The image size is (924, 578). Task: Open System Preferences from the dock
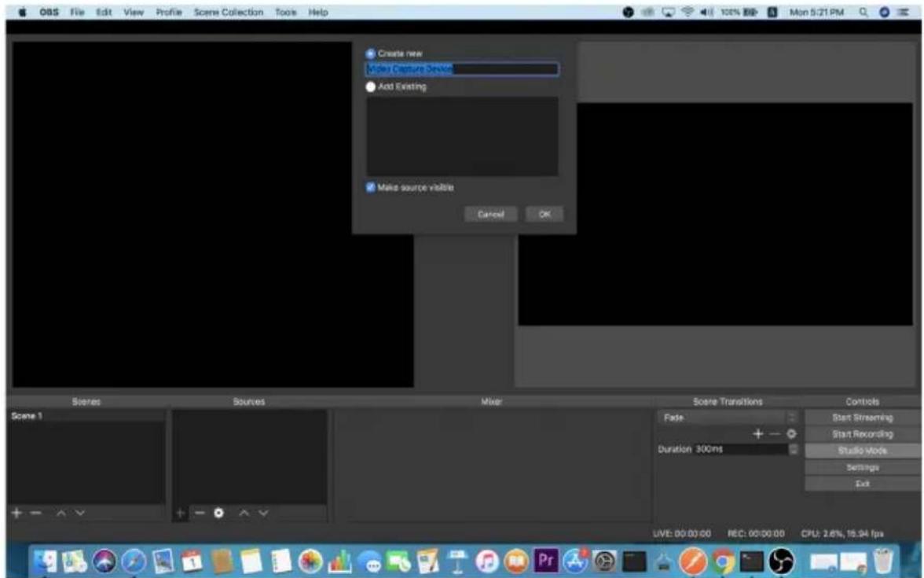pyautogui.click(x=605, y=561)
